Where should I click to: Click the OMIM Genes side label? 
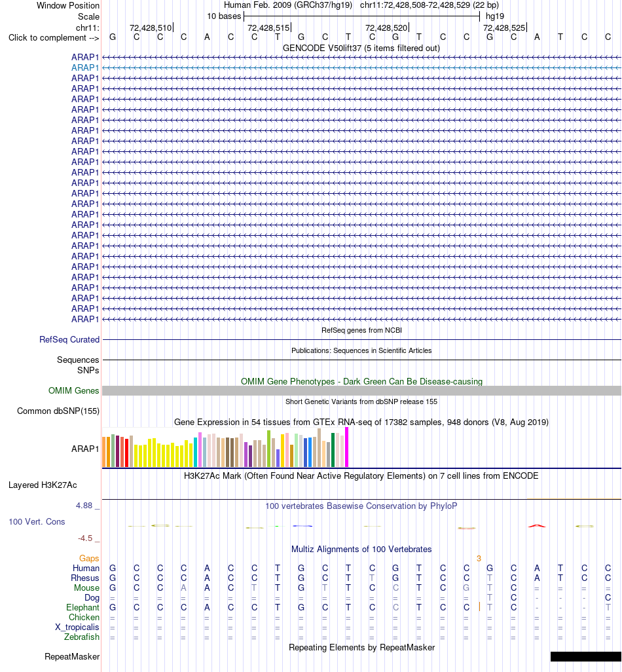(74, 390)
